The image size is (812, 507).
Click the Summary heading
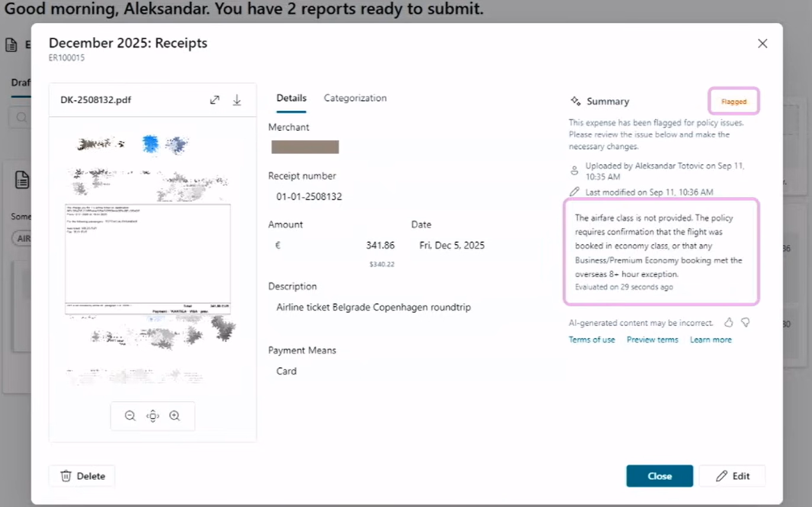(x=608, y=101)
